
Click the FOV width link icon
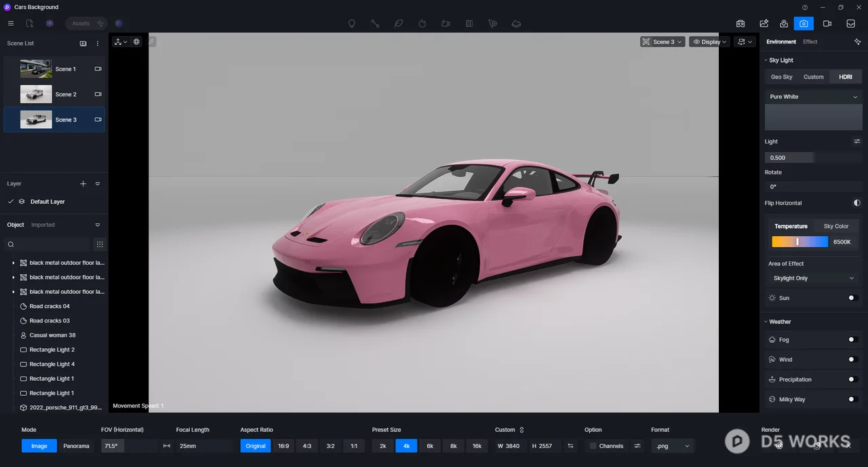(x=167, y=446)
